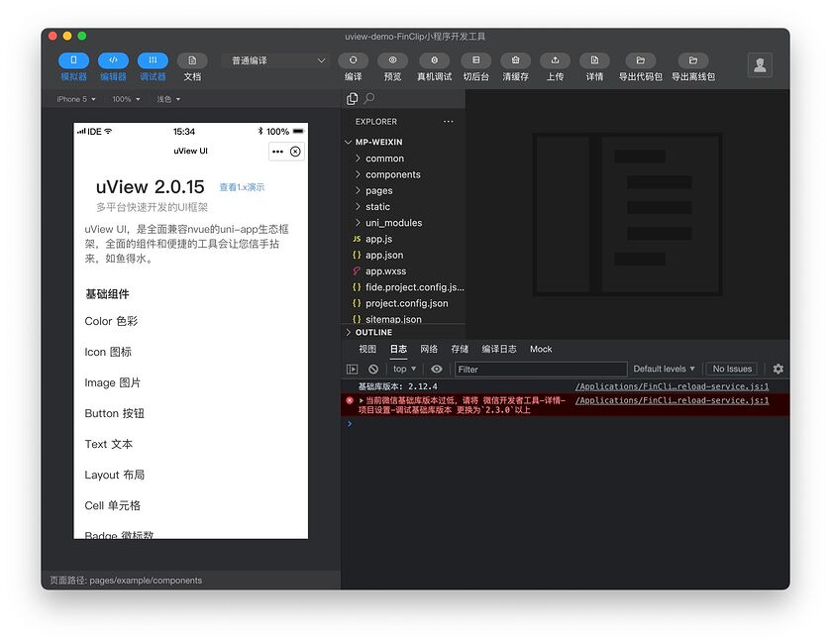Viewport: 831px width, 644px height.
Task: Click the compile (编译) icon
Action: pos(353,60)
